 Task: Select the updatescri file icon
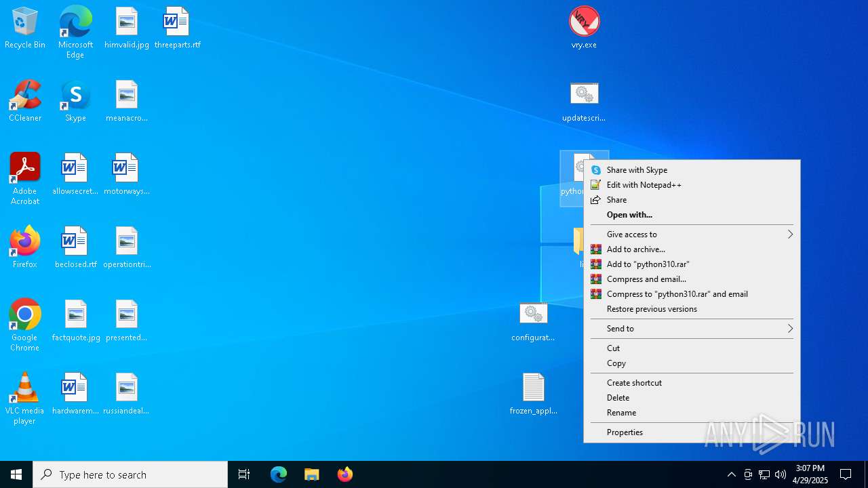pyautogui.click(x=584, y=102)
